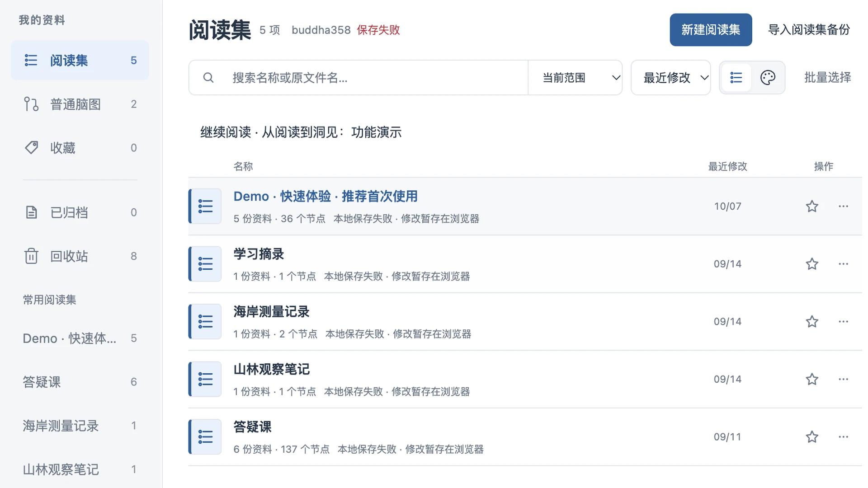868x488 pixels.
Task: Continue reading 从阅读到洞见：功能演示
Action: point(301,132)
